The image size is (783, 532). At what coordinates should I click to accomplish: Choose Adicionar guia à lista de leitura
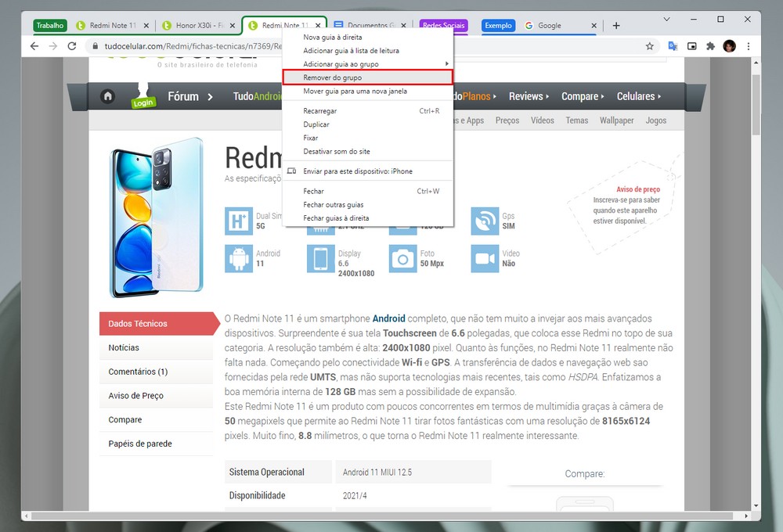pos(367,51)
